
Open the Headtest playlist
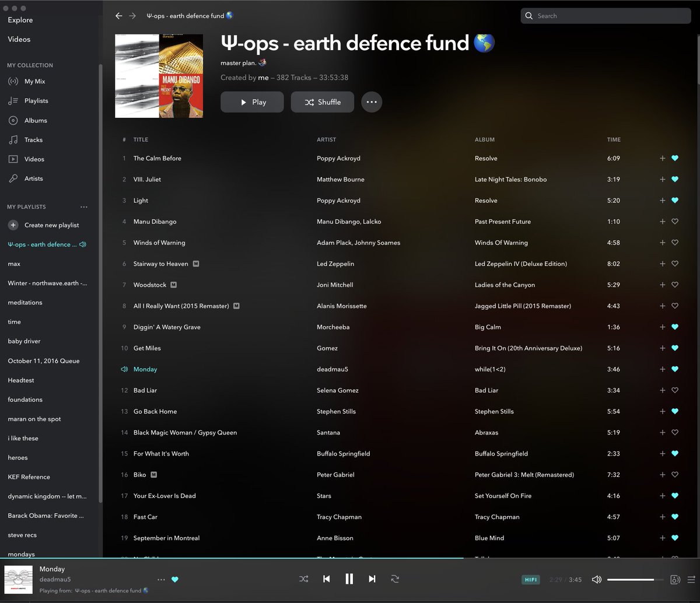[21, 380]
